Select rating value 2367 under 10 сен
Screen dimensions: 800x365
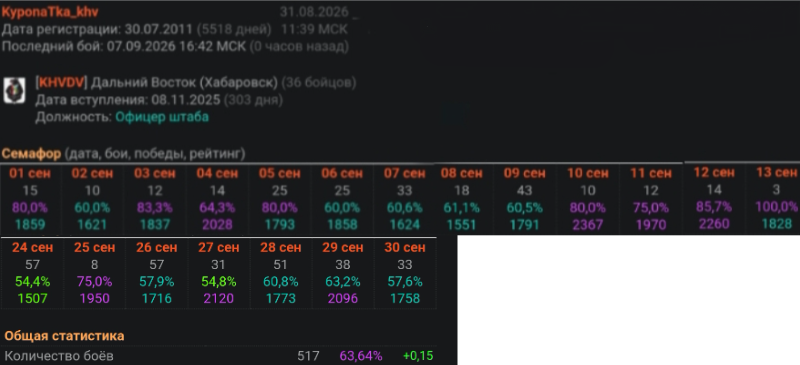click(x=588, y=225)
